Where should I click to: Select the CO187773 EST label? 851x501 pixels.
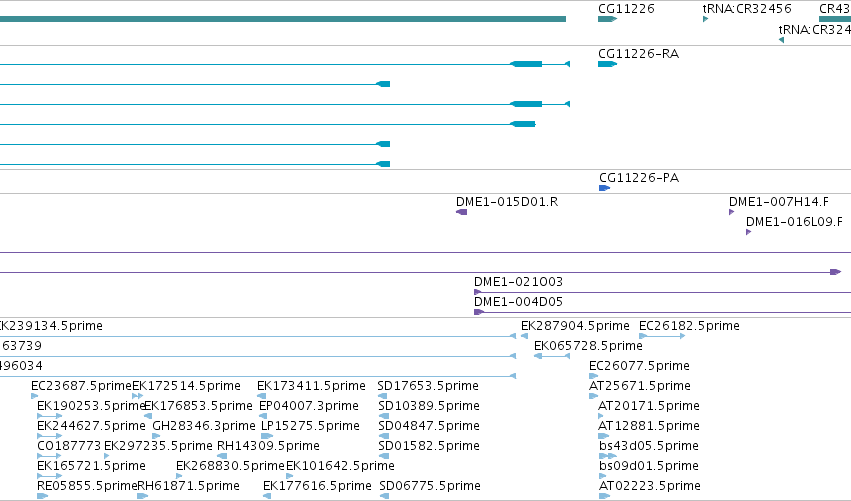click(x=69, y=446)
